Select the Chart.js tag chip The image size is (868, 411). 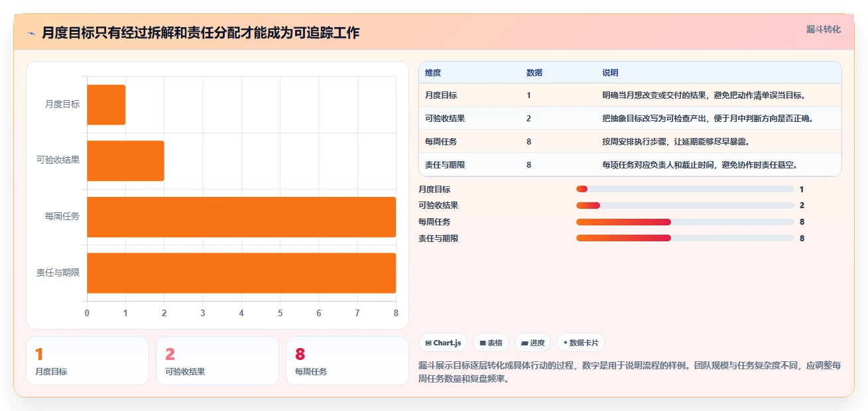(x=442, y=343)
